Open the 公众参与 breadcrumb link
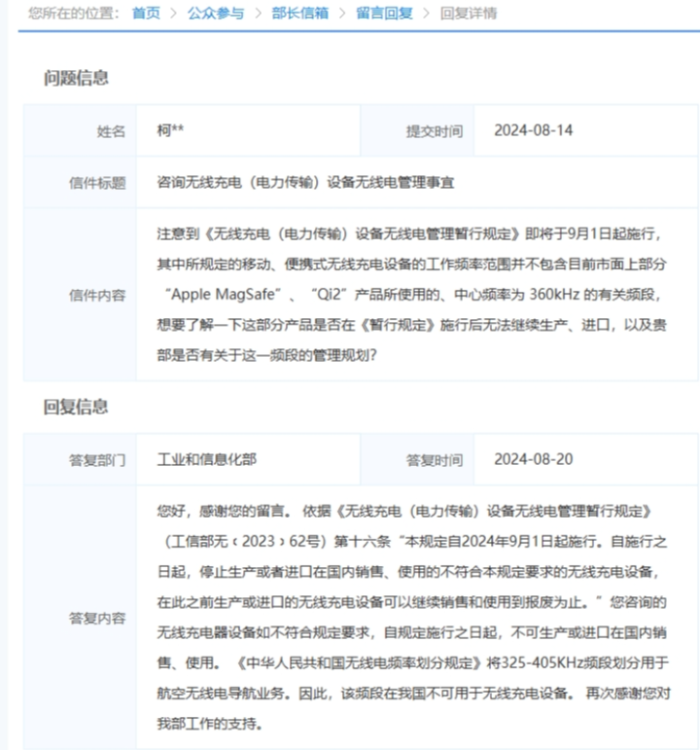 [216, 13]
